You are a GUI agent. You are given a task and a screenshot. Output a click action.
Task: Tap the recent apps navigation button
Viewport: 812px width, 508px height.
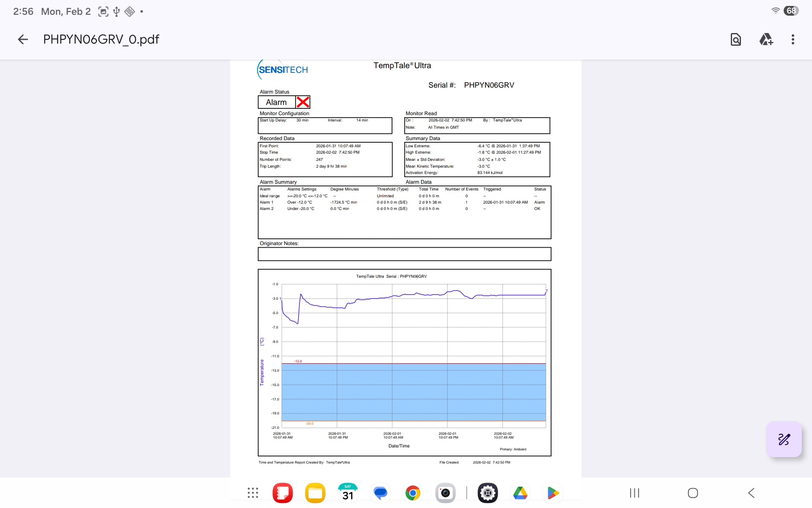click(x=634, y=493)
